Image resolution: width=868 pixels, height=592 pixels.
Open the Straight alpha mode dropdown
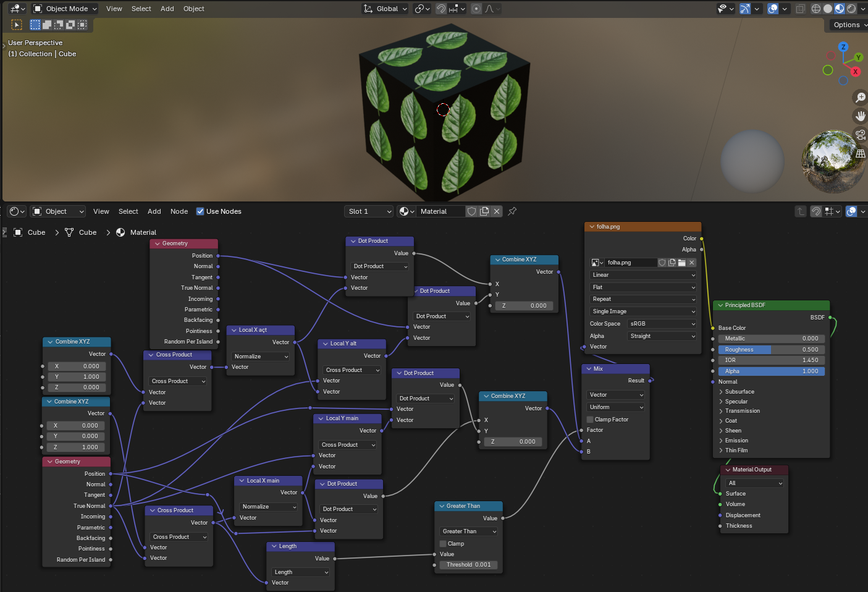pyautogui.click(x=662, y=336)
